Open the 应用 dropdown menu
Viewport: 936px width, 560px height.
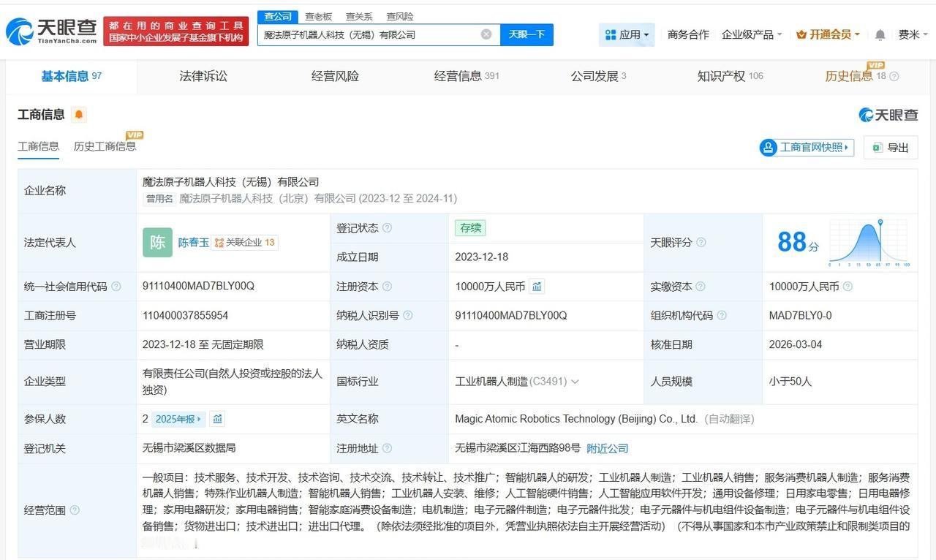pos(627,34)
